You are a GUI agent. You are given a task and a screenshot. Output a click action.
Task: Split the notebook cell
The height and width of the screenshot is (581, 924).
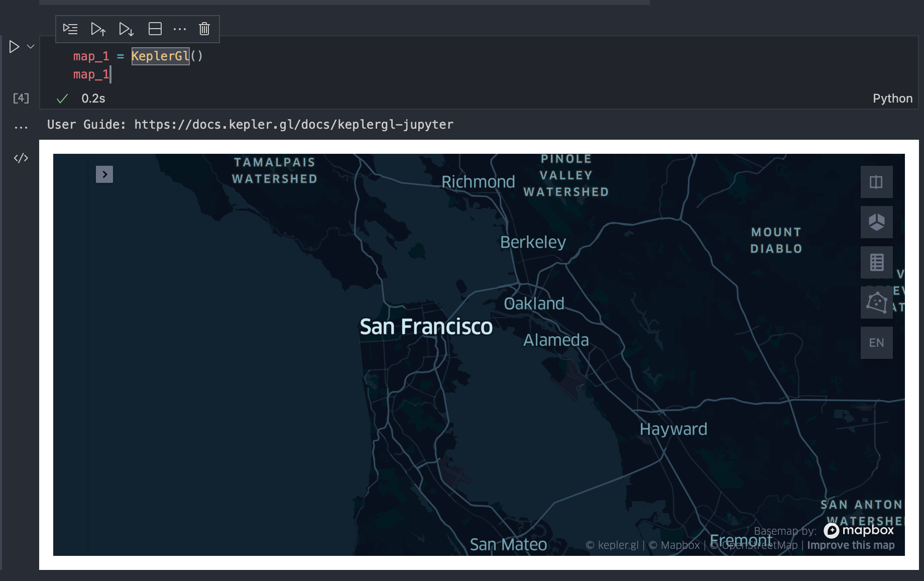155,29
